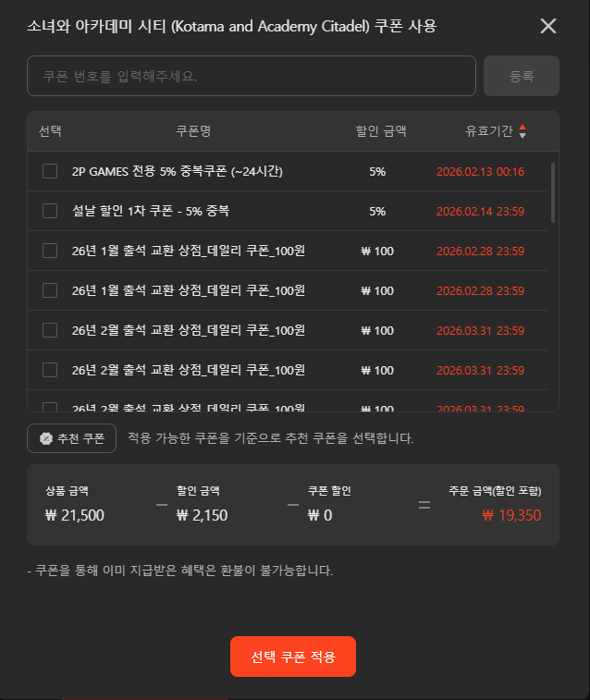Screen dimensions: 590x700
Task: Click the validity period sort arrows icon
Action: click(522, 131)
